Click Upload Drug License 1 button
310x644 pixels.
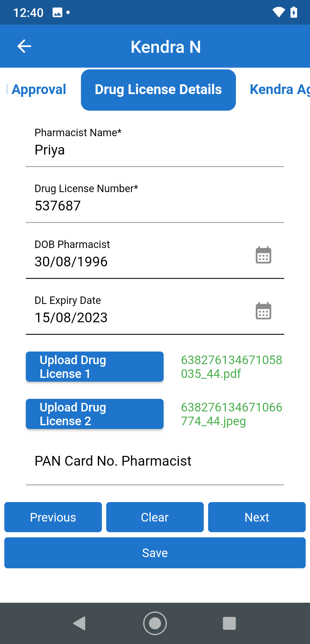[x=95, y=367]
